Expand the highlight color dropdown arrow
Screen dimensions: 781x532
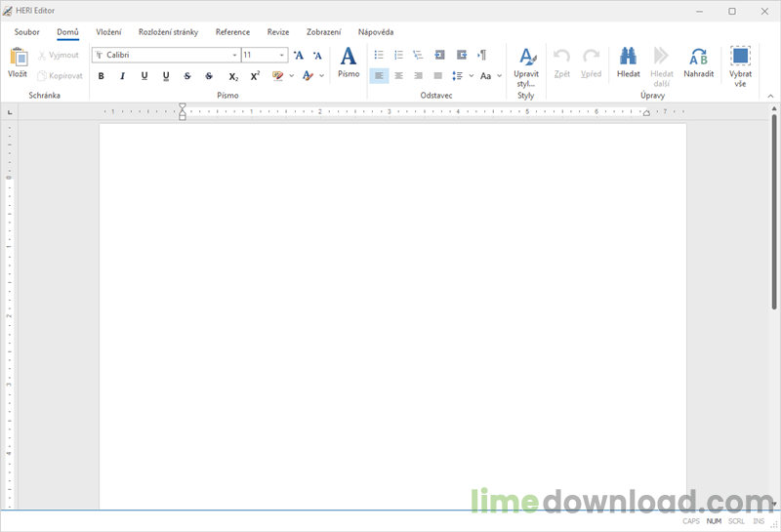291,76
